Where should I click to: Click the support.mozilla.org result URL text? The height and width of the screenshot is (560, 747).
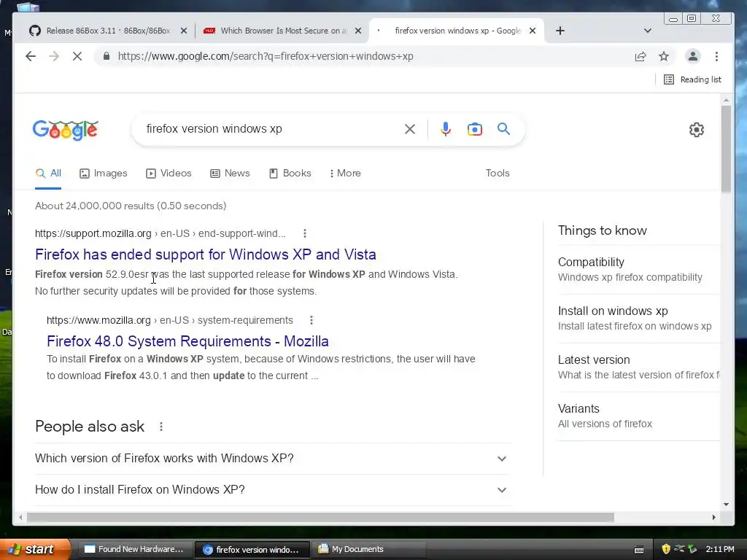click(160, 233)
